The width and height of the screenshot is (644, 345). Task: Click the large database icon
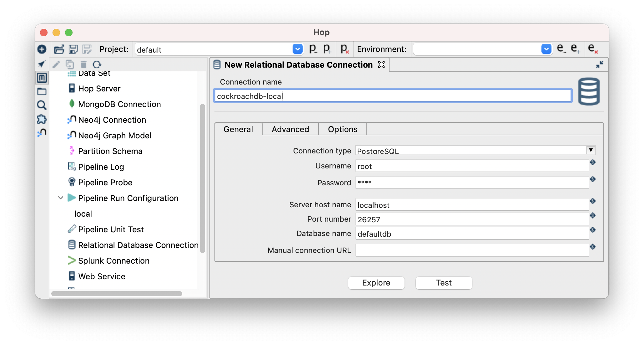pyautogui.click(x=589, y=91)
